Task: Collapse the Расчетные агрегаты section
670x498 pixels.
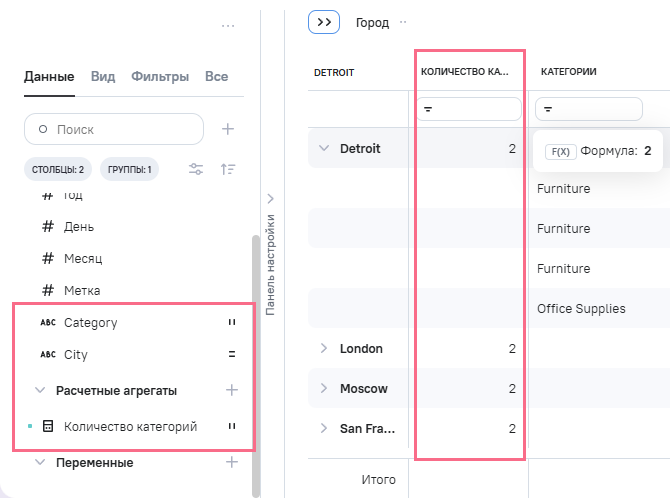Action: (40, 390)
